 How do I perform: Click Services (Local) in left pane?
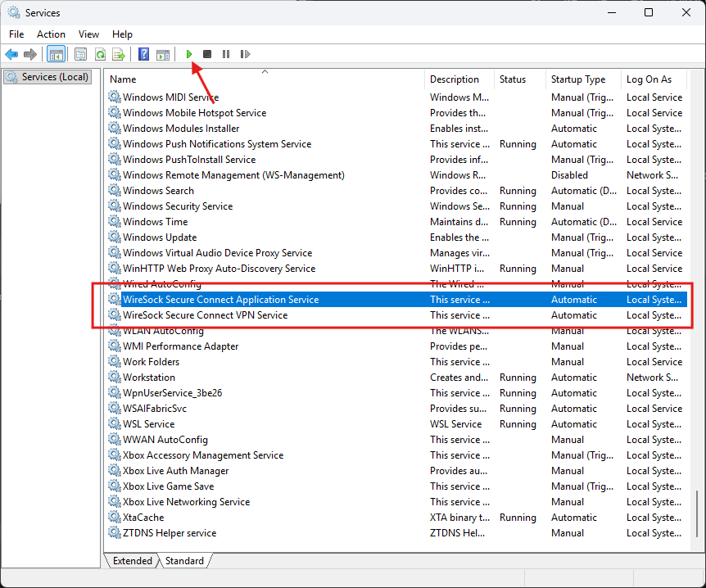(x=47, y=76)
